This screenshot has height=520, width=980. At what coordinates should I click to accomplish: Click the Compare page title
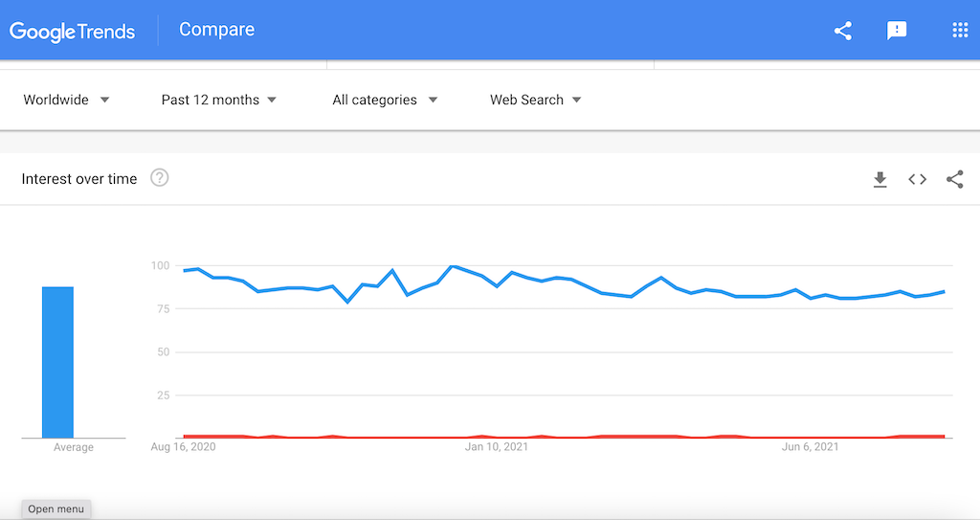pos(217,30)
